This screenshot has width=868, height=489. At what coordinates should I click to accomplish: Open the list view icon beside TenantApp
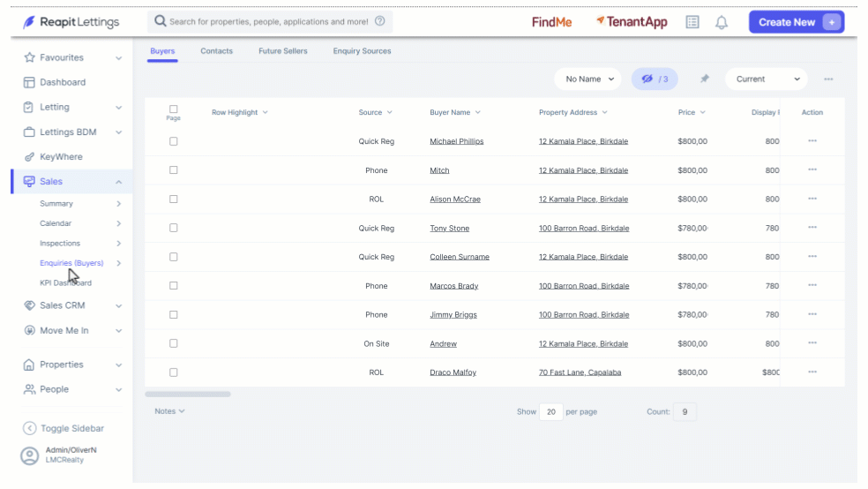click(x=692, y=22)
